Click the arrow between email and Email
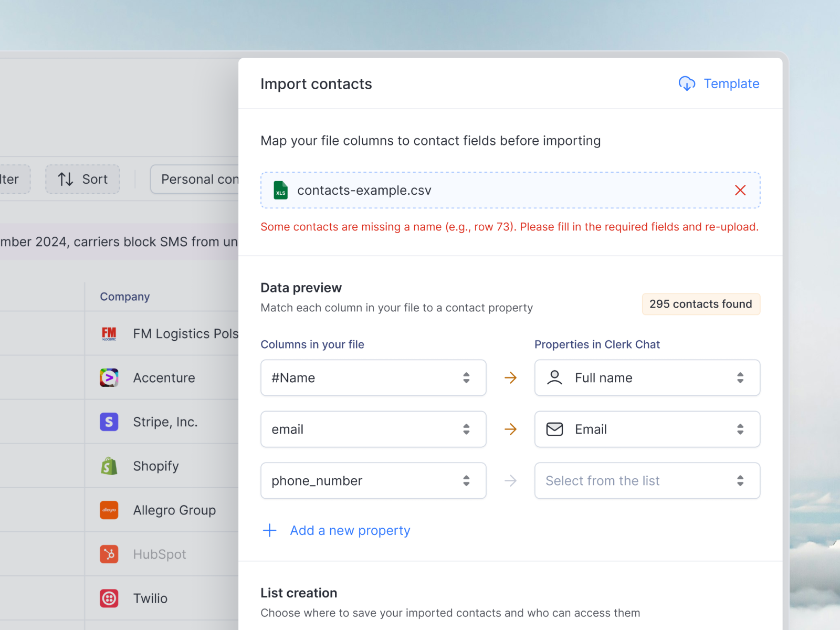This screenshot has width=840, height=630. click(x=510, y=429)
